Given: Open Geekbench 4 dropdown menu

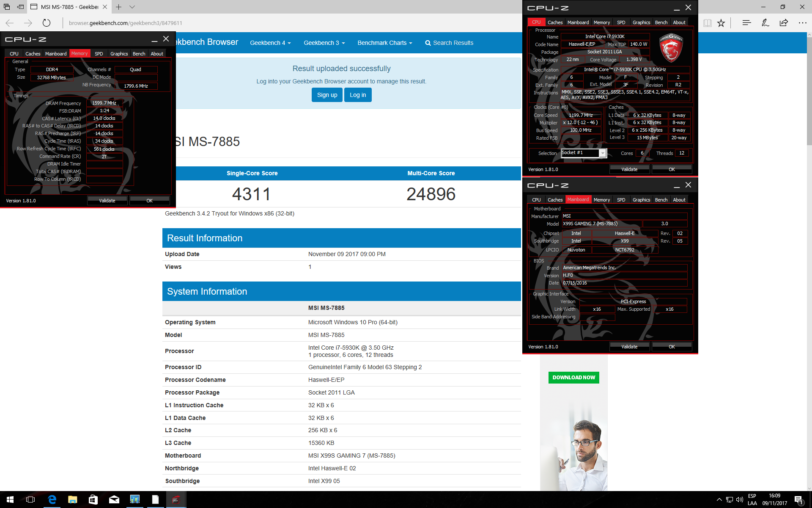Looking at the screenshot, I should click(270, 43).
